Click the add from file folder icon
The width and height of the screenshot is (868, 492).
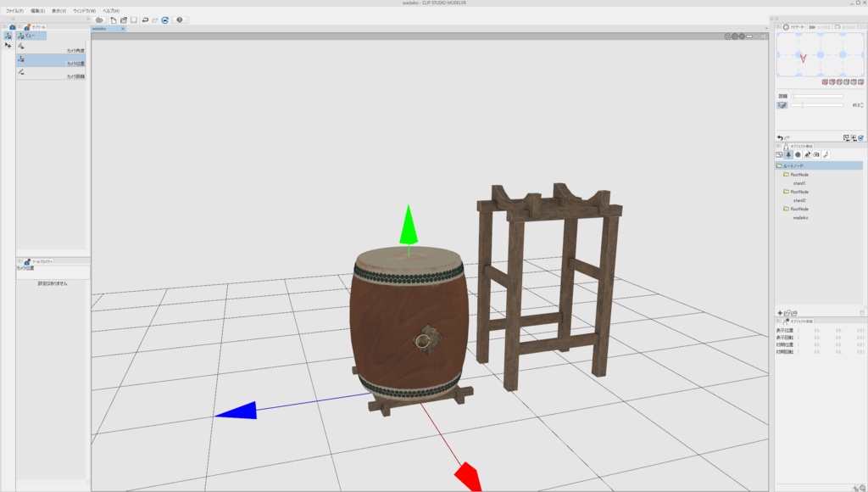(787, 313)
